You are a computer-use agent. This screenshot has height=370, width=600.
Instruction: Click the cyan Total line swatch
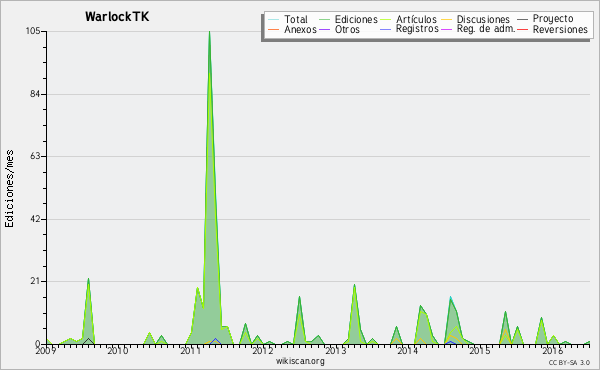(274, 19)
